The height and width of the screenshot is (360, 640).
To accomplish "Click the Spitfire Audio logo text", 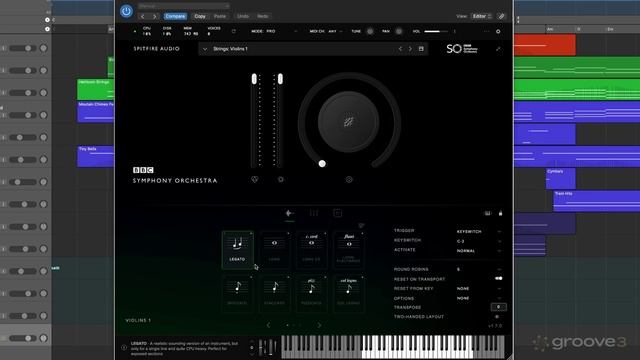I will click(157, 49).
